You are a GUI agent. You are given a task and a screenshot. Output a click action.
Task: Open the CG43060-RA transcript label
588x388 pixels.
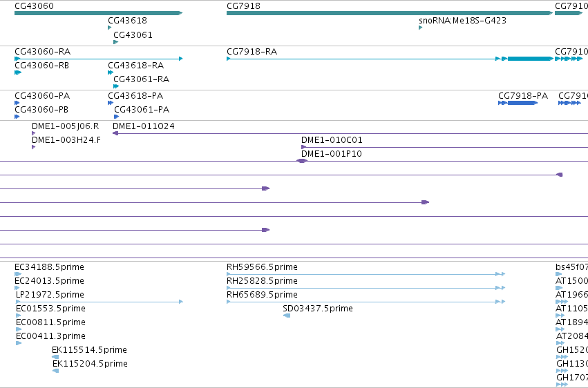pyautogui.click(x=42, y=51)
